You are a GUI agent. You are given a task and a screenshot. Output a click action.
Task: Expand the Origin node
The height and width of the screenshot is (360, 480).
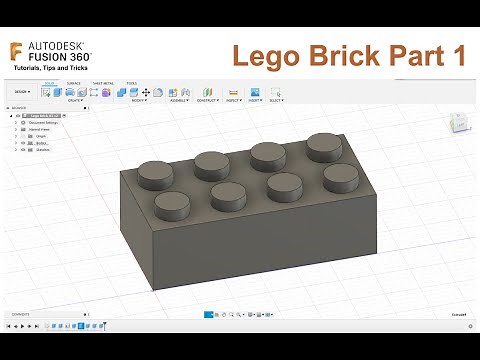coord(16,136)
